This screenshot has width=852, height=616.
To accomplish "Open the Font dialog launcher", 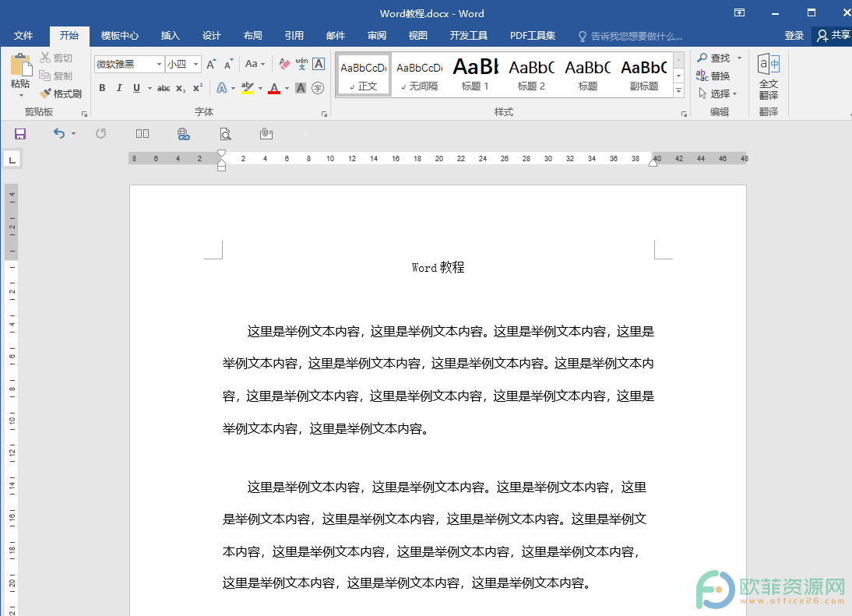I will [325, 114].
